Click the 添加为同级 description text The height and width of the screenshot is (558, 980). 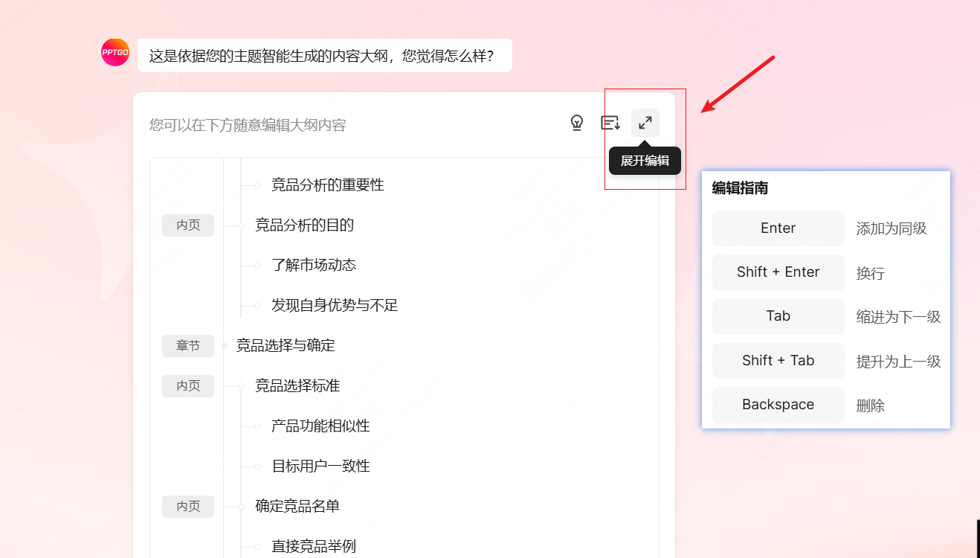tap(892, 228)
